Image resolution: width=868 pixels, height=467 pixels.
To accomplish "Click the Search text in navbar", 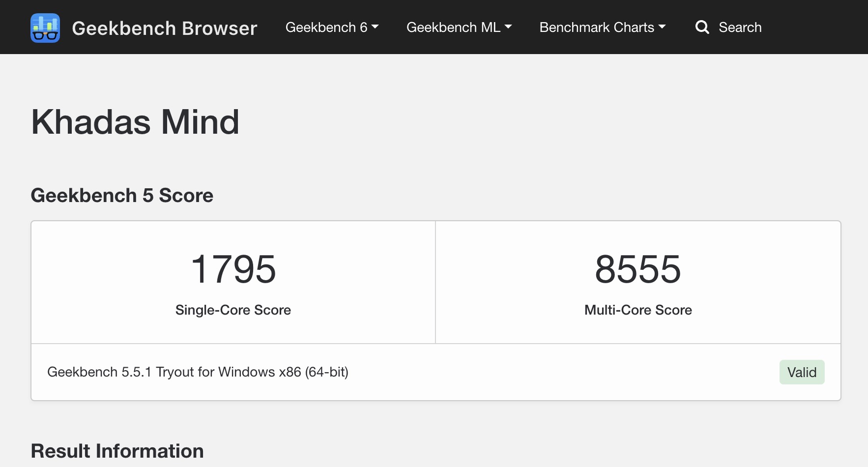I will click(x=740, y=27).
